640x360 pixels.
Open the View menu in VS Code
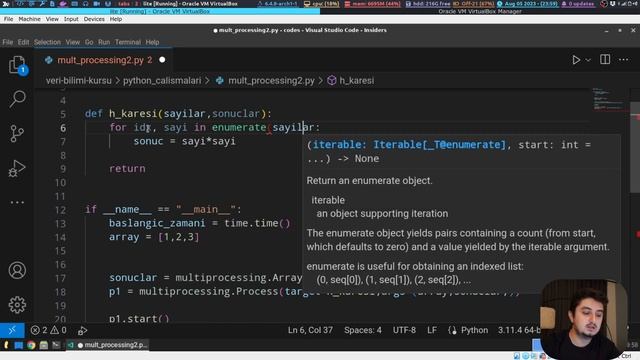click(73, 42)
